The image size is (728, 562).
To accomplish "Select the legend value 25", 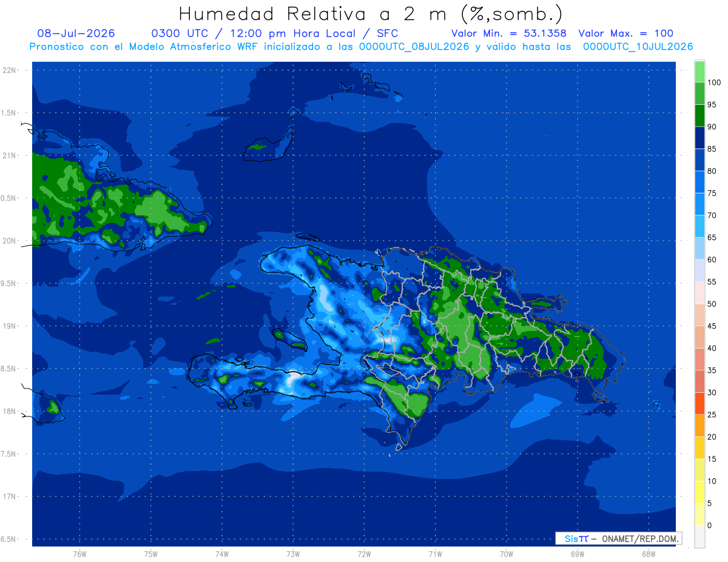I will (x=712, y=415).
